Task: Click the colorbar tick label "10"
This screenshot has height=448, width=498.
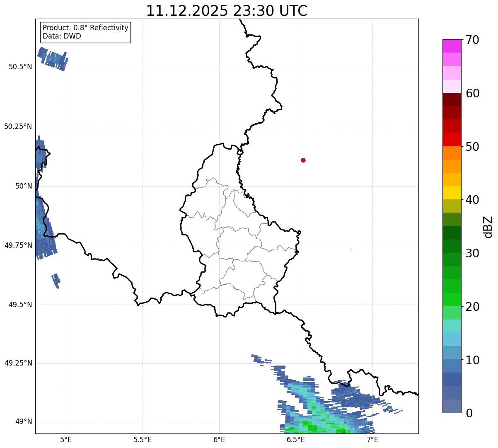Action: [472, 360]
